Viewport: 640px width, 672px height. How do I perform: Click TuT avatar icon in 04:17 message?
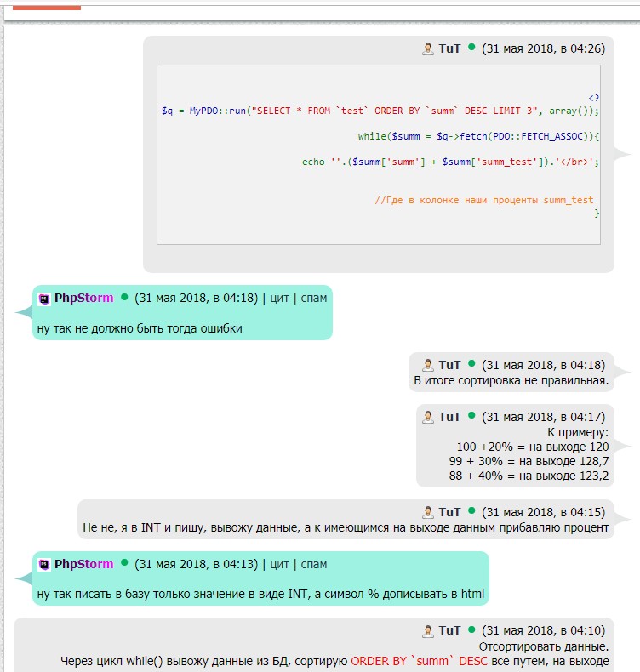pos(428,417)
